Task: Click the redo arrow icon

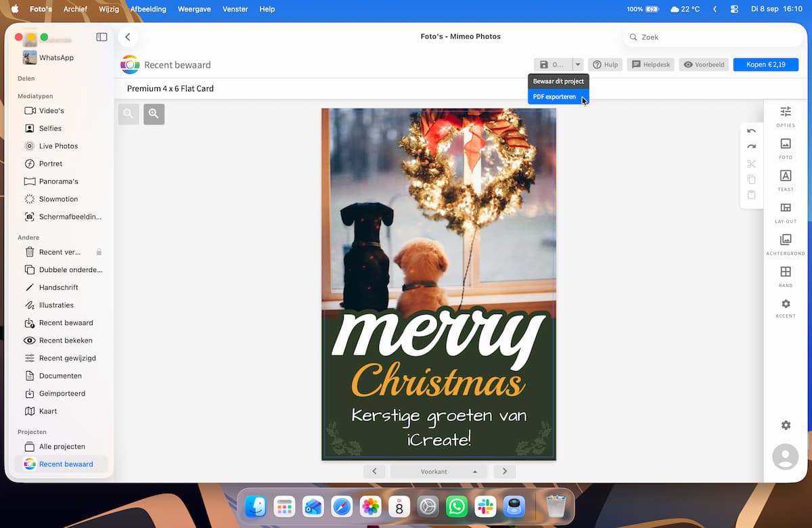Action: 751,147
